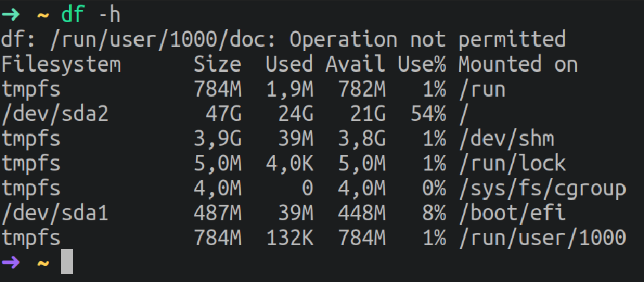Click the "Operation not permitted" error text
Viewport: 644px width, 282px height.
tap(427, 39)
